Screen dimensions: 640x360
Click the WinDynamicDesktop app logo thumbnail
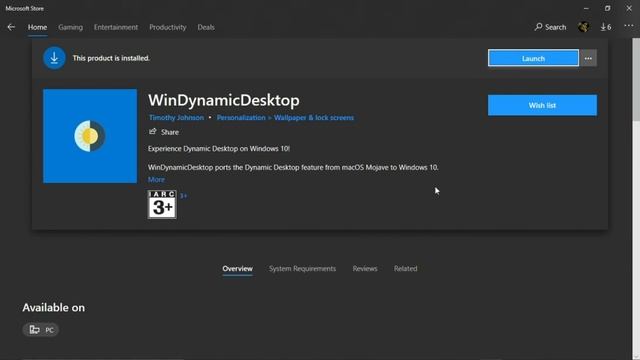click(x=90, y=136)
